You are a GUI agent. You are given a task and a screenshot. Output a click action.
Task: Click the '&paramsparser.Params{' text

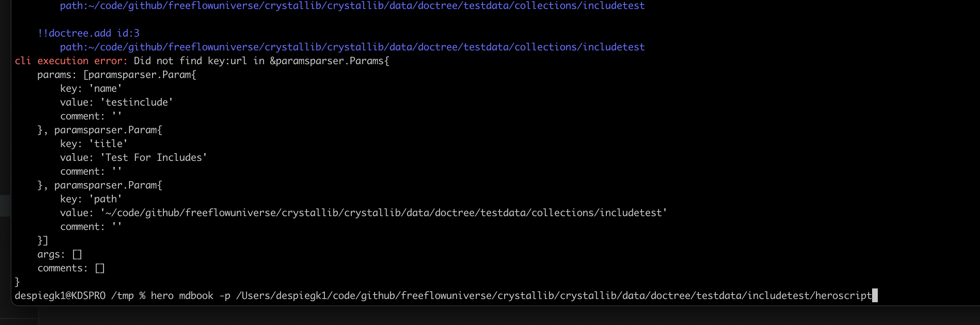[329, 61]
